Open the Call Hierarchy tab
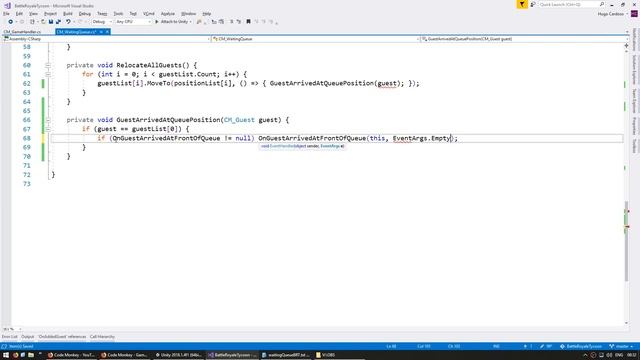This screenshot has width=640, height=360. 102,337
